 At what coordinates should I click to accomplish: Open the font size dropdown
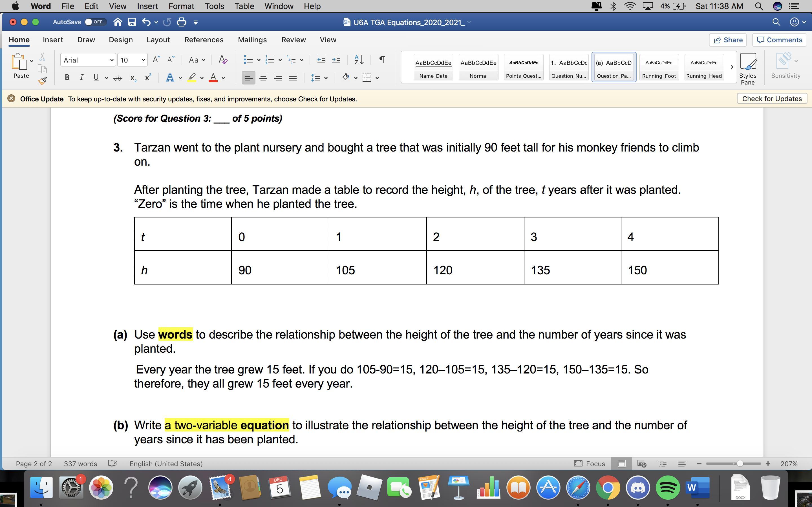tap(143, 60)
